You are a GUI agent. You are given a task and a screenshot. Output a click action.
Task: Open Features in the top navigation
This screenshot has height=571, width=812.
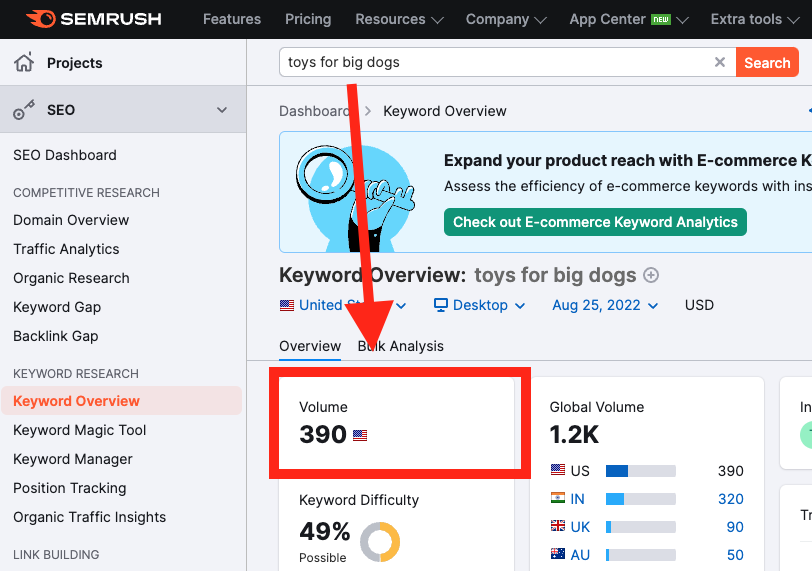click(x=232, y=19)
